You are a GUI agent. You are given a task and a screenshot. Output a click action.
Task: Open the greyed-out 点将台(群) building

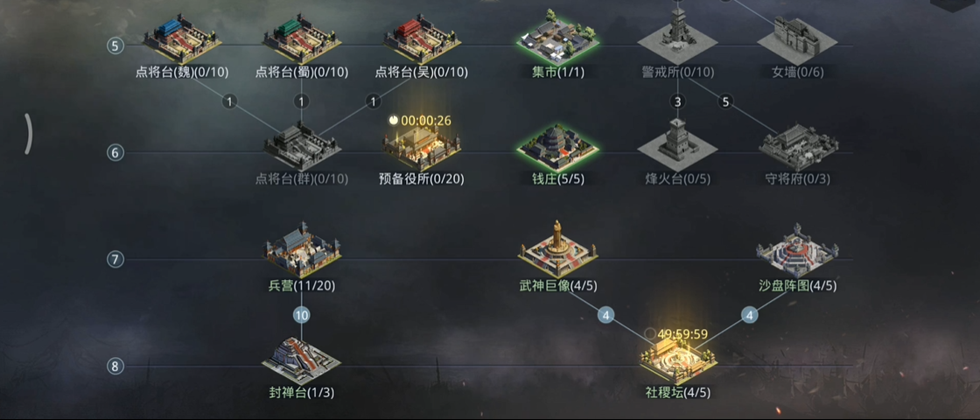click(x=302, y=146)
